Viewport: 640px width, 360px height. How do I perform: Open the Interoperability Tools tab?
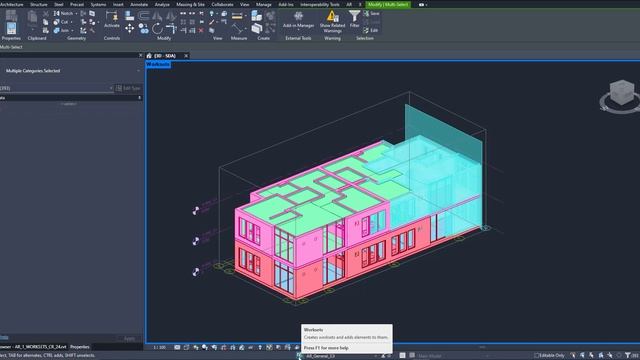(320, 4)
